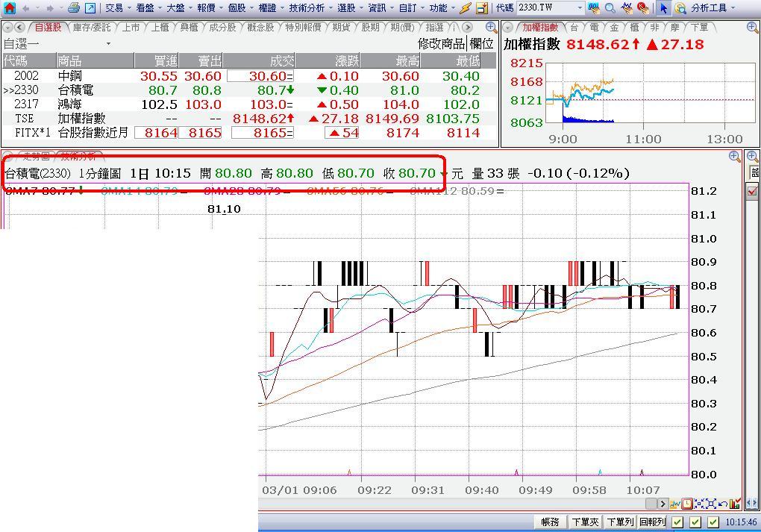This screenshot has height=532, width=761.
Task: Expand the 自選一 watchlist dropdown
Action: pos(108,44)
